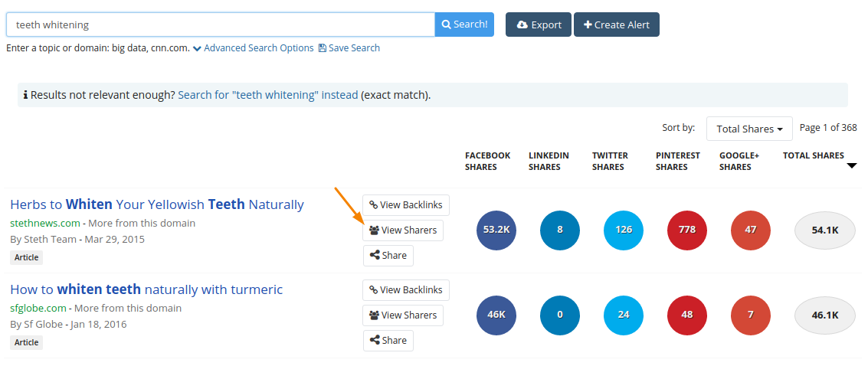868x366 pixels.
Task: Share the turmeric teeth article
Action: 388,341
